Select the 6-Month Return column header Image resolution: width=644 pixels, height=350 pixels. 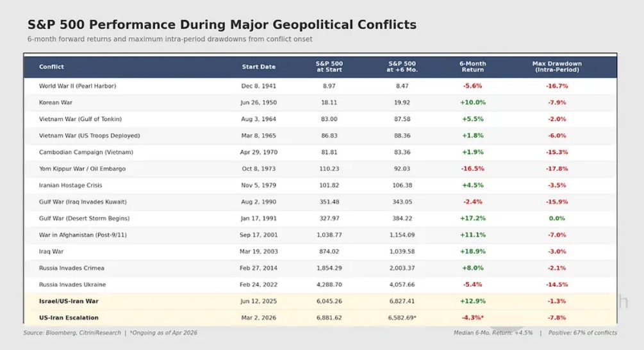pyautogui.click(x=472, y=67)
